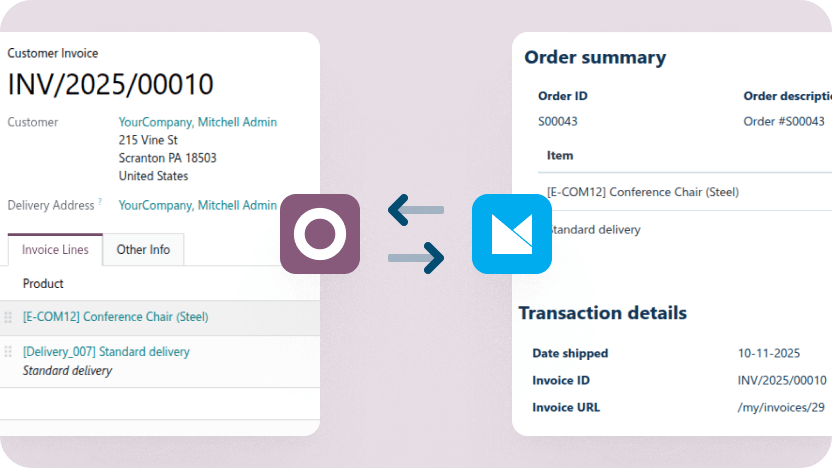Click invoice number INV/2025/00010 heading

110,85
